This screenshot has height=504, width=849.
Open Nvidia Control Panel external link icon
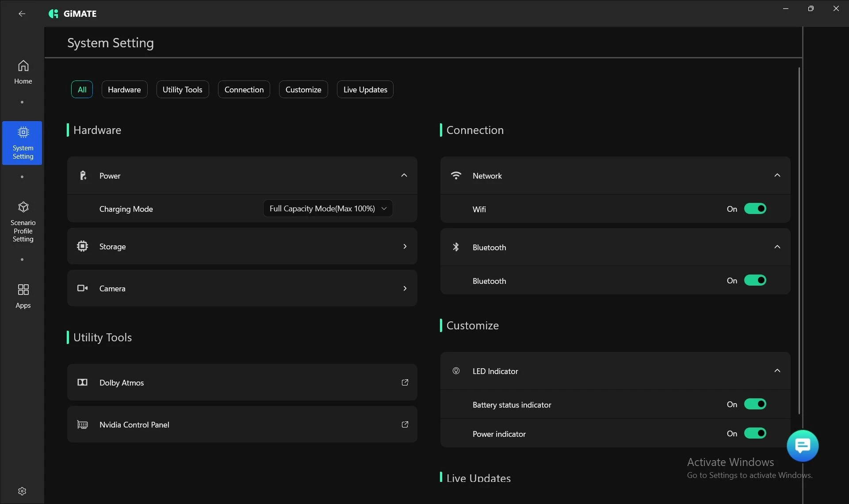coord(405,424)
